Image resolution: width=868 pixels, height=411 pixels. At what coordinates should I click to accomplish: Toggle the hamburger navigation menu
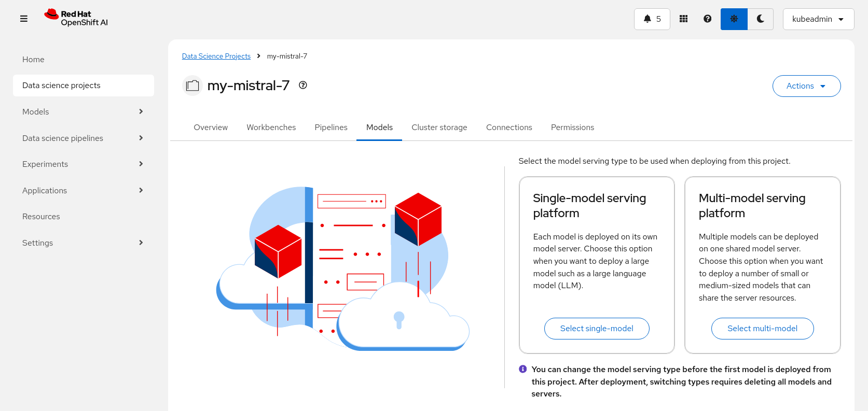coord(24,19)
